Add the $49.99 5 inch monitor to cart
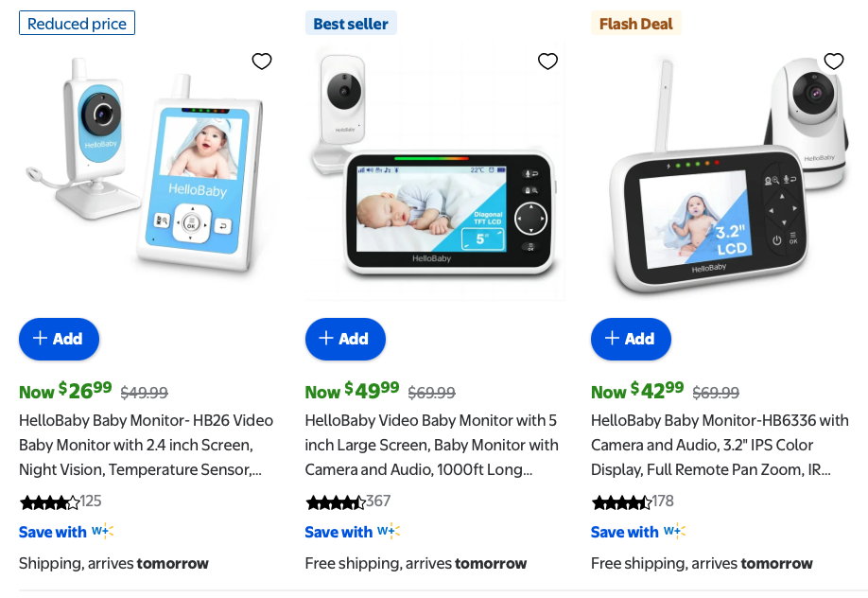 pyautogui.click(x=345, y=339)
